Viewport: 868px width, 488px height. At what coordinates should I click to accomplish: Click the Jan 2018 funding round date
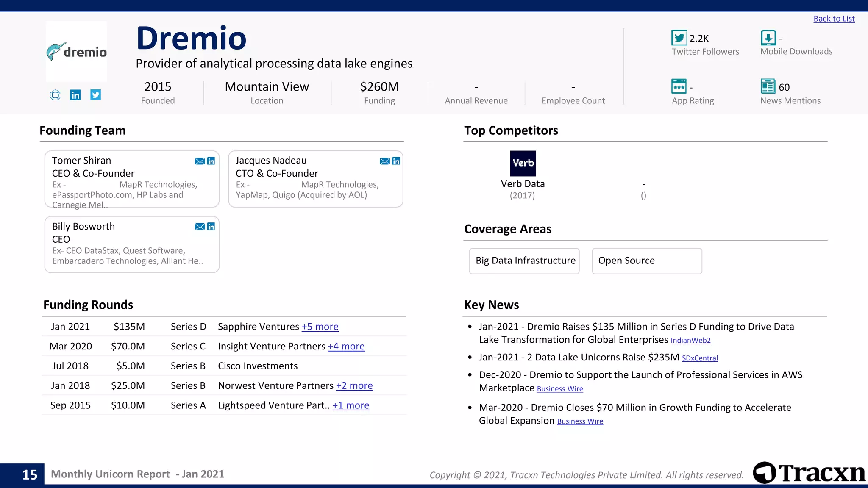70,385
